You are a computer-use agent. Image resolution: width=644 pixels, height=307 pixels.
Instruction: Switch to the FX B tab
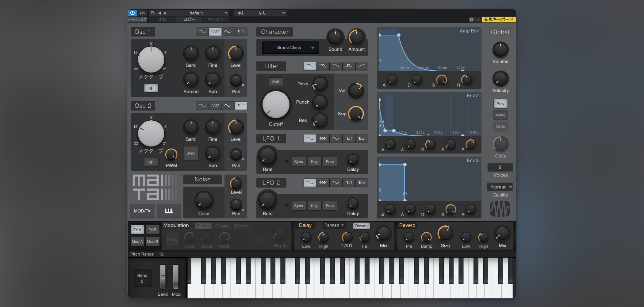pyautogui.click(x=152, y=230)
